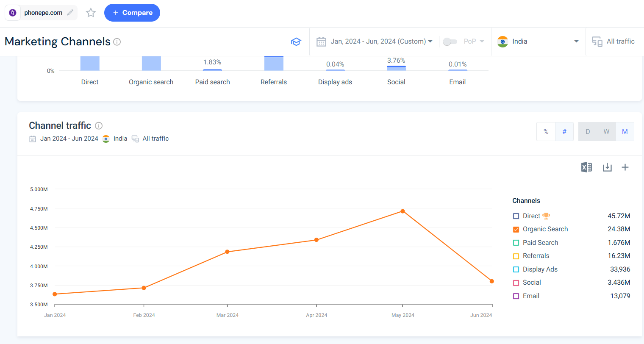Edit domain with the pencil icon
The height and width of the screenshot is (344, 644).
tap(70, 13)
